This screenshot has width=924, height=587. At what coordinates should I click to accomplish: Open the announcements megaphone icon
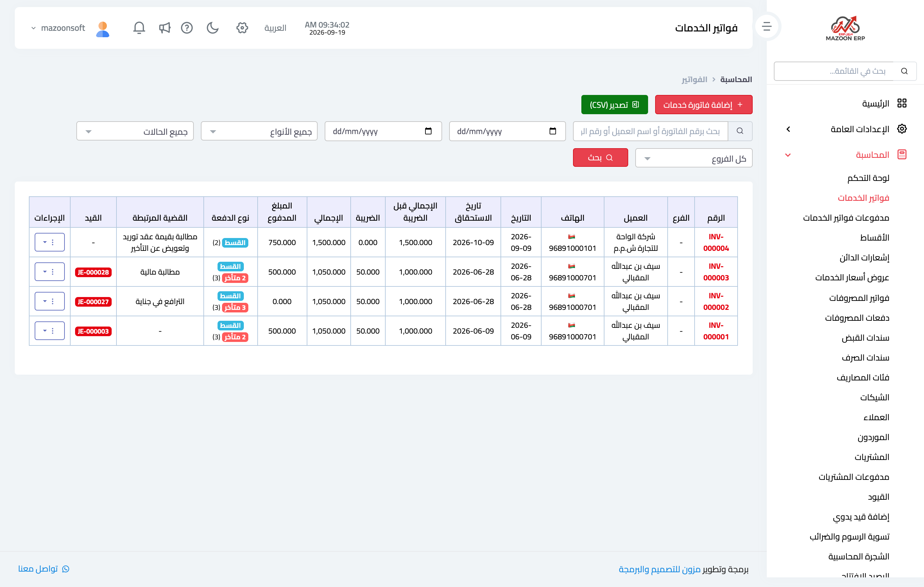164,28
